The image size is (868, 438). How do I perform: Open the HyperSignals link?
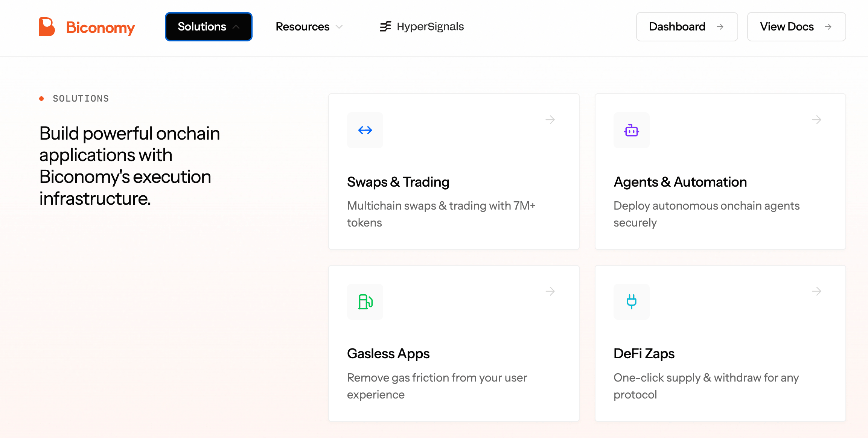point(422,26)
